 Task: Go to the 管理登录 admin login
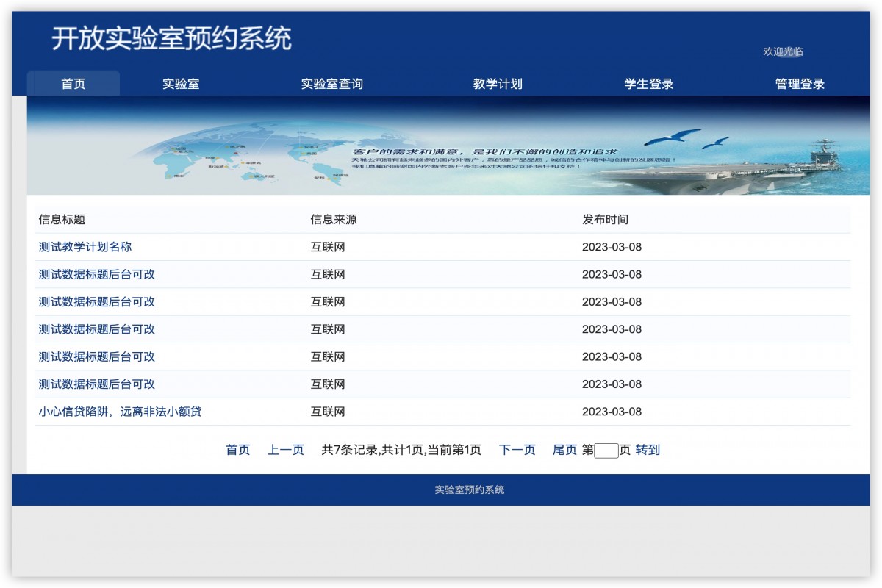798,83
